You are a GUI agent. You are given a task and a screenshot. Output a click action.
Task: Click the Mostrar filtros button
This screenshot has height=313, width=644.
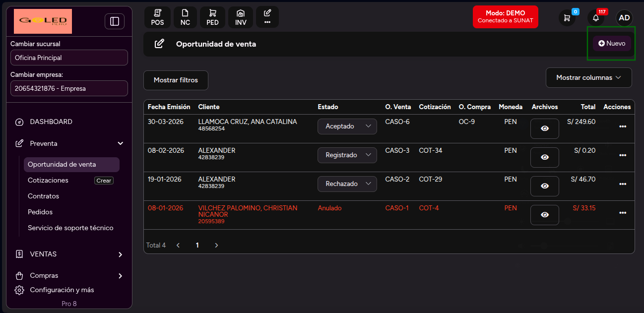[x=176, y=80]
